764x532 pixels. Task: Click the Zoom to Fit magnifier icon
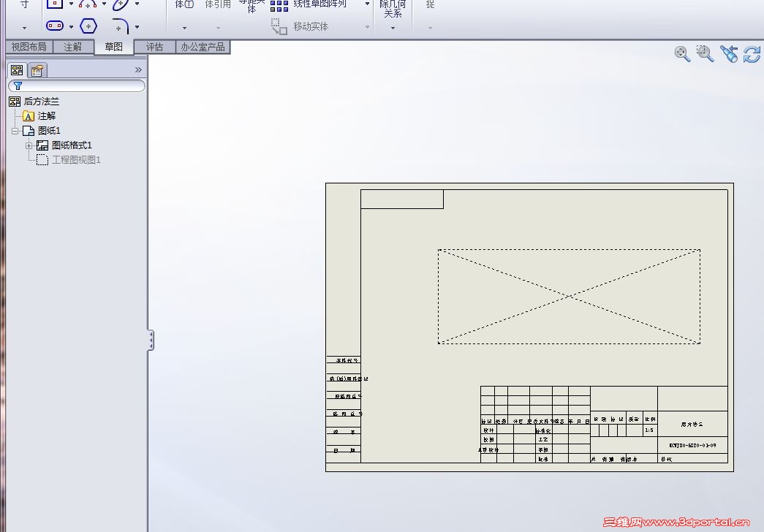click(682, 53)
